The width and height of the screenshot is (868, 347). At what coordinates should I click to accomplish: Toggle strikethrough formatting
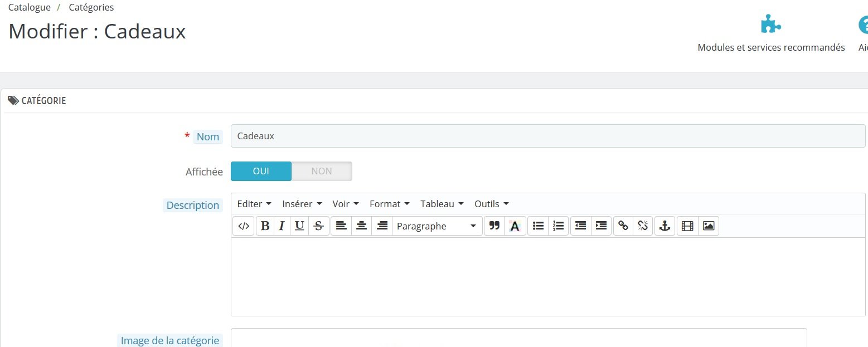pos(318,226)
